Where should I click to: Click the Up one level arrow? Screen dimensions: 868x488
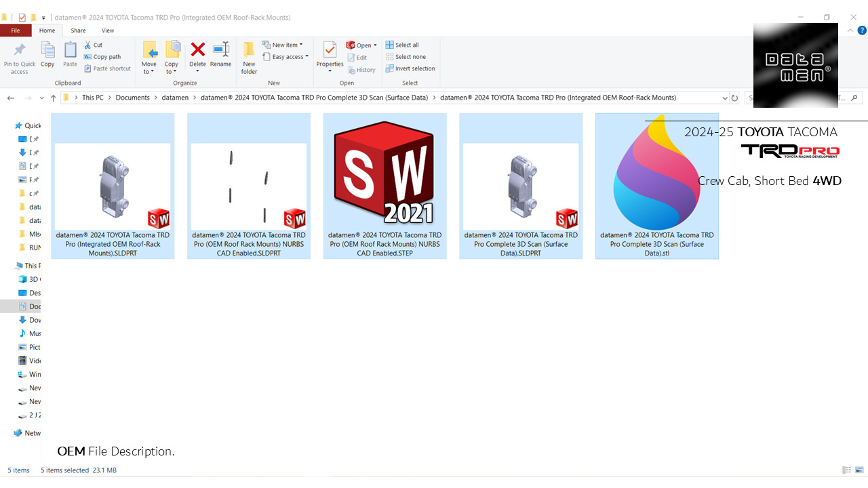pos(53,98)
